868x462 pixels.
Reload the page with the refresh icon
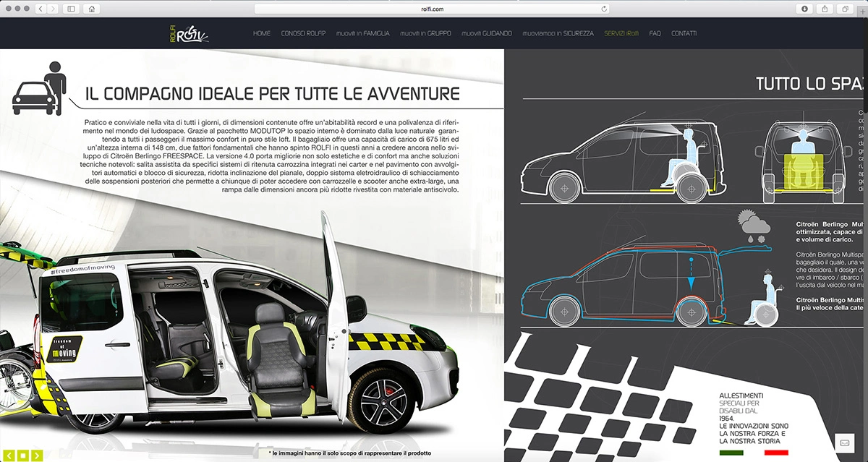click(x=604, y=9)
